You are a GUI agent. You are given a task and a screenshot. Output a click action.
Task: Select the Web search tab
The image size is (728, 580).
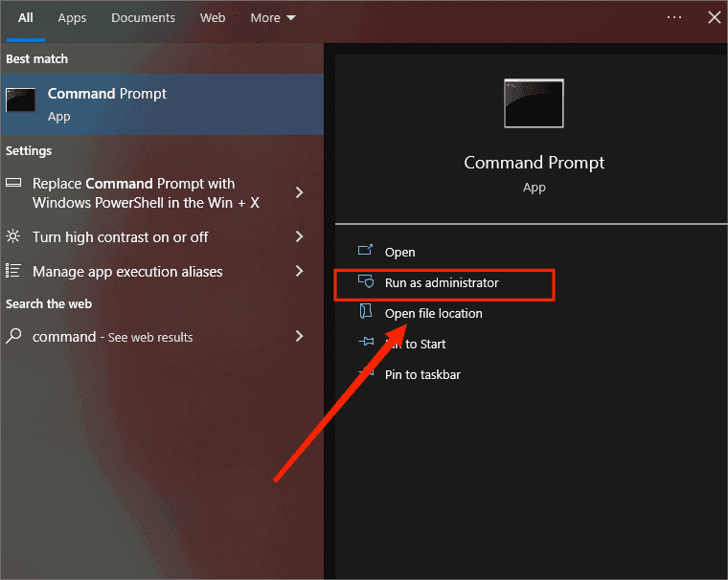213,18
